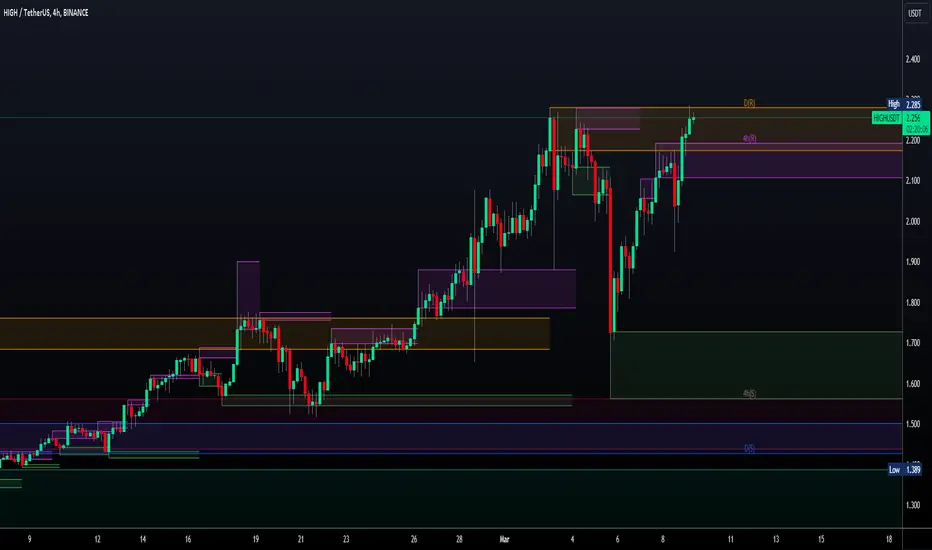
Task: Click date 13 on the time axis
Action: tap(776, 539)
